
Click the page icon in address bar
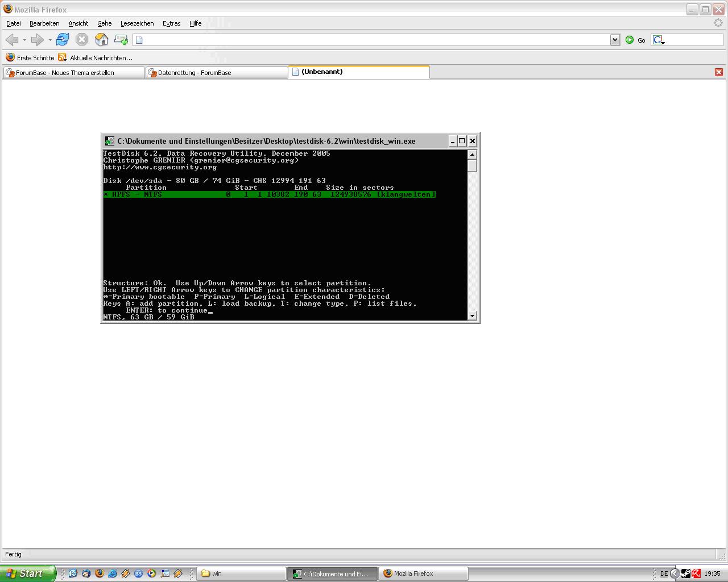point(139,40)
